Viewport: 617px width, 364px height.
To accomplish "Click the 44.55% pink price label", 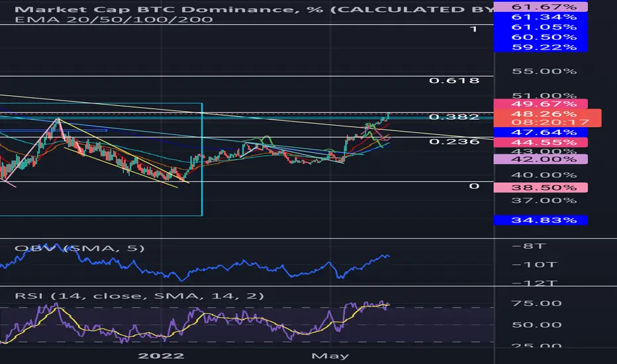I will pos(540,142).
